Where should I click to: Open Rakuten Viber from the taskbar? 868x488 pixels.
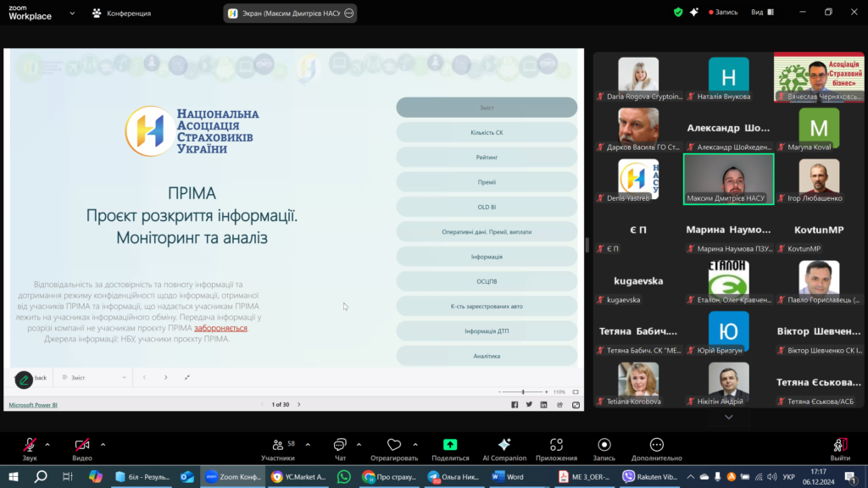coord(650,476)
